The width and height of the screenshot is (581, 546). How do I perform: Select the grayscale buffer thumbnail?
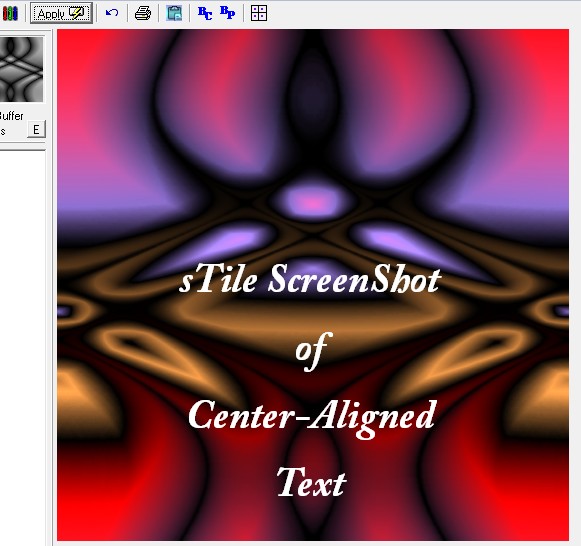pos(21,69)
